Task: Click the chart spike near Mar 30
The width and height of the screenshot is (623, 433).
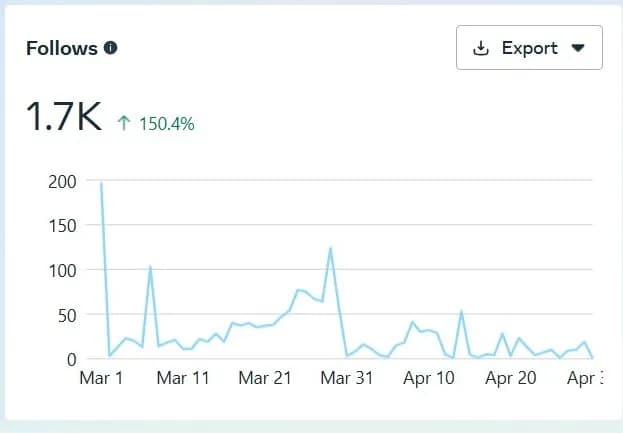Action: pyautogui.click(x=330, y=248)
